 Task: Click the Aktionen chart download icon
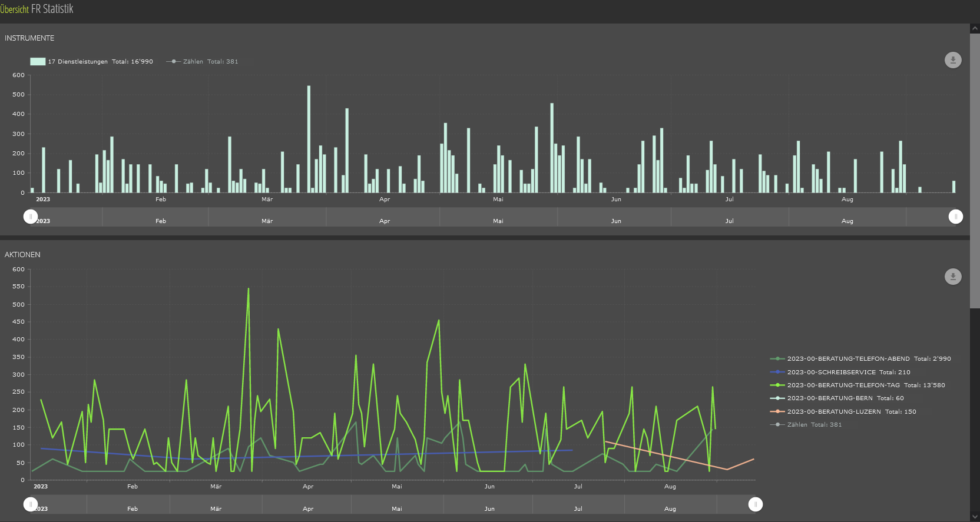pyautogui.click(x=953, y=277)
